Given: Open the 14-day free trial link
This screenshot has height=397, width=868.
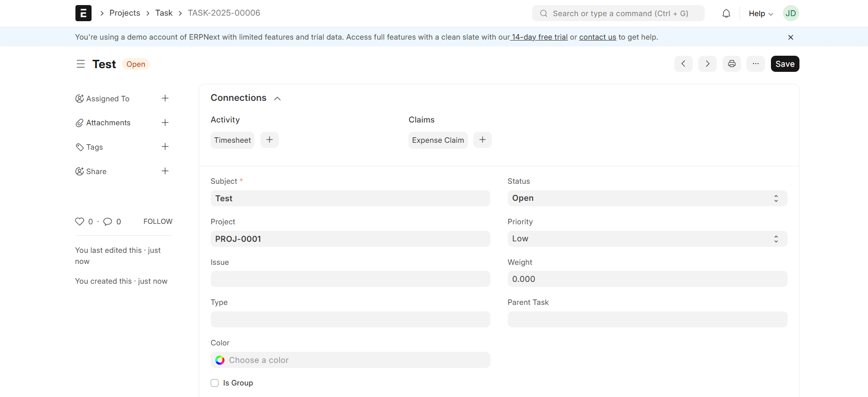Looking at the screenshot, I should pos(540,37).
